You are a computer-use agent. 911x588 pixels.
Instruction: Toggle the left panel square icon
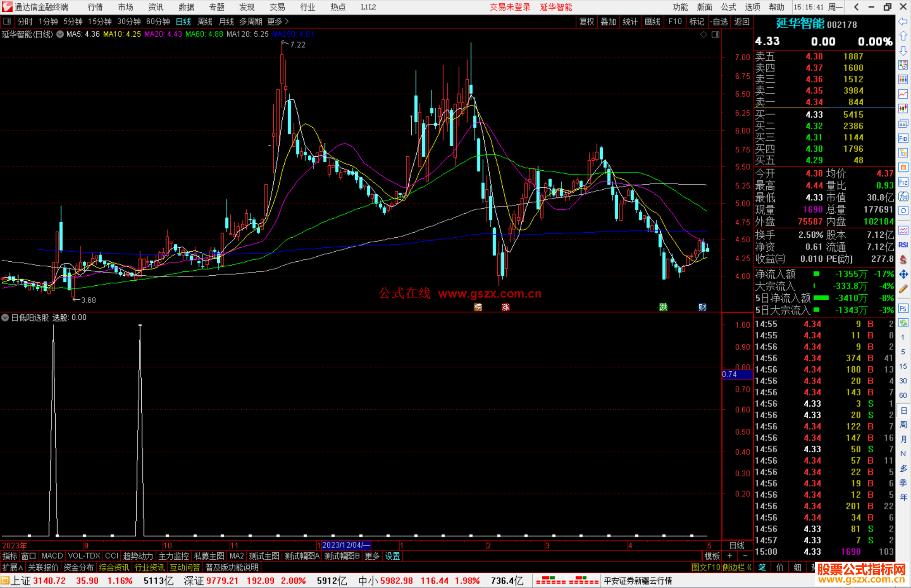tap(7, 21)
